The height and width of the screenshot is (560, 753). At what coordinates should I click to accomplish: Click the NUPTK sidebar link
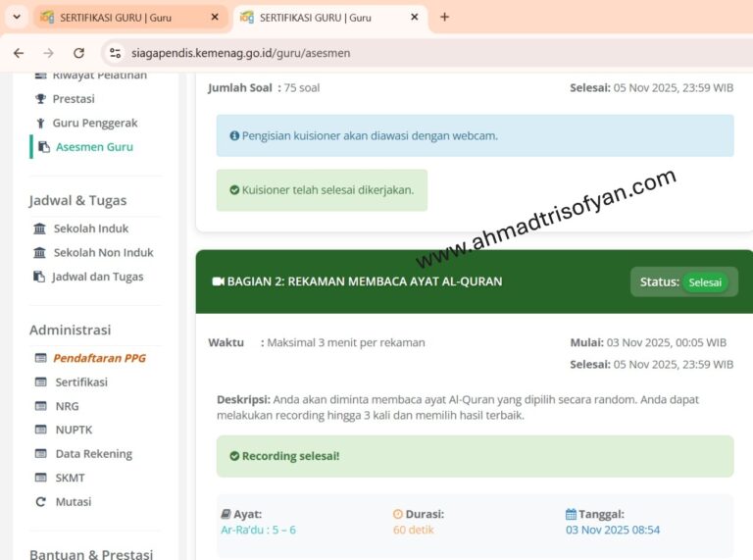click(x=74, y=430)
